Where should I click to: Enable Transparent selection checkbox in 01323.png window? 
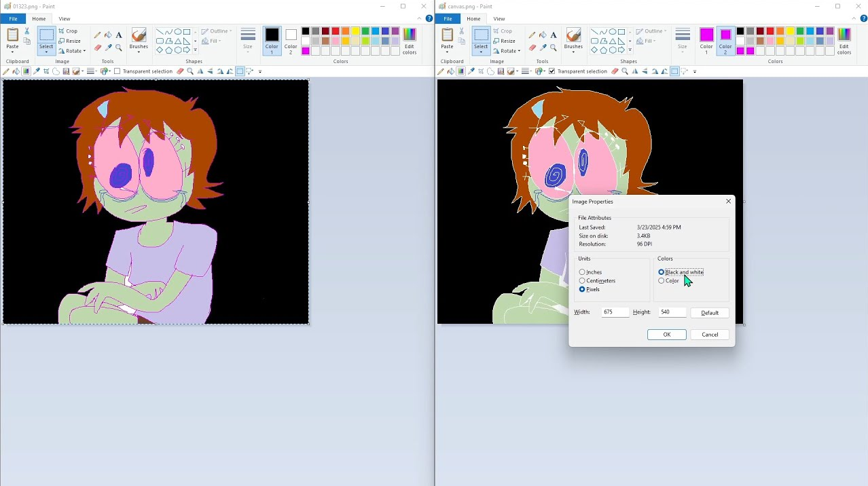(x=117, y=71)
